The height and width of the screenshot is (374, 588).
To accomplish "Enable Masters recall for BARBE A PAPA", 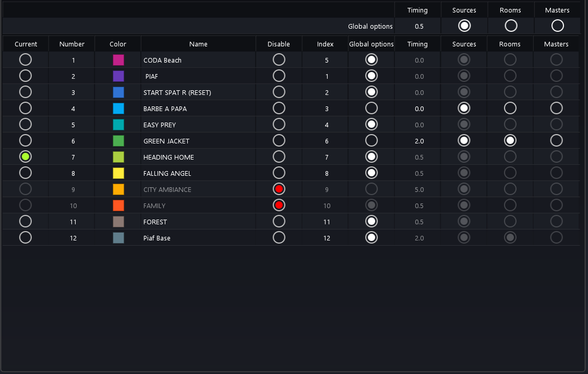I will tap(557, 108).
